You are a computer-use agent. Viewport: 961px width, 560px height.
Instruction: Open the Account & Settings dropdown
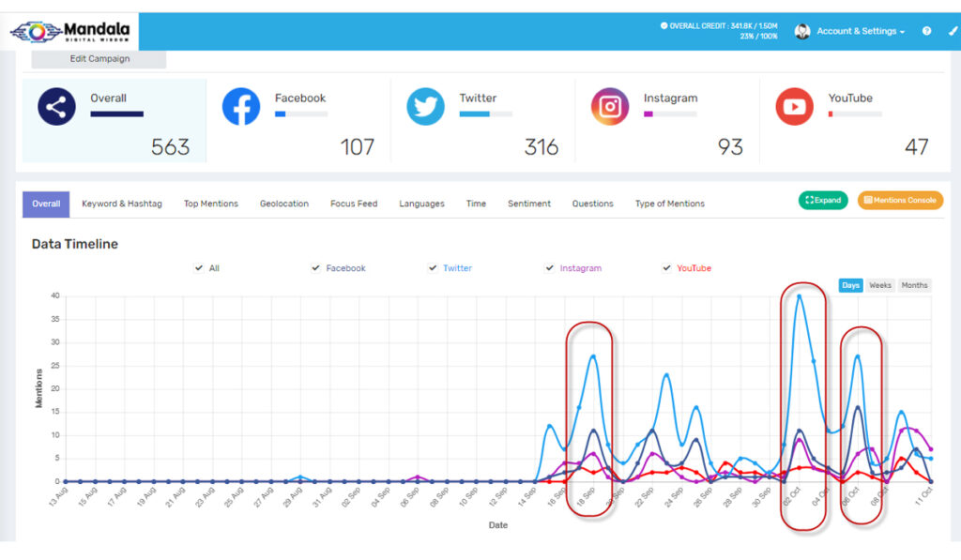[x=861, y=31]
